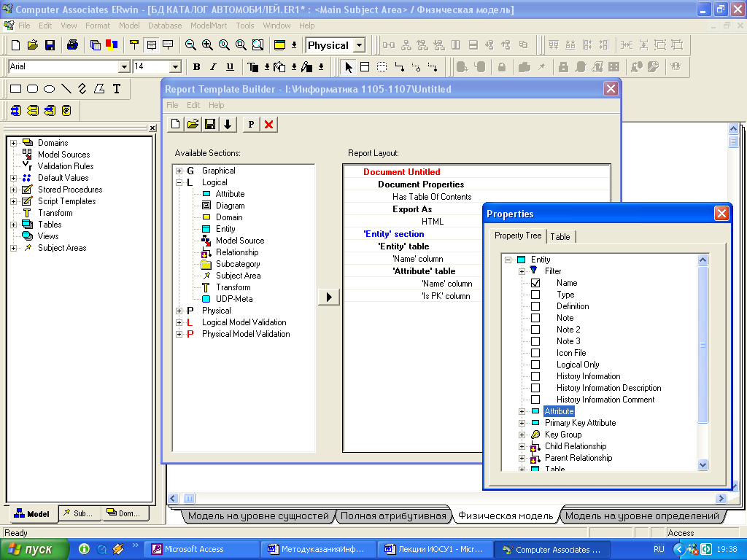Image resolution: width=747 pixels, height=560 pixels.
Task: Click the open folder icon in Report Template Builder
Action: 193,124
